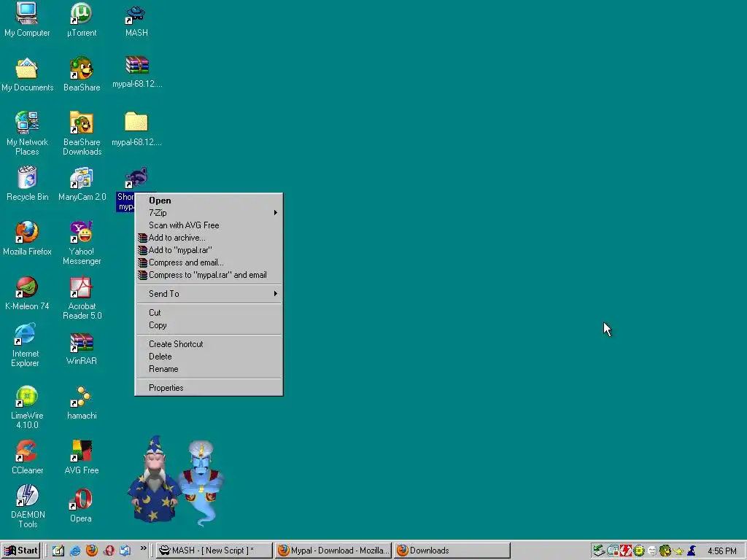The height and width of the screenshot is (560, 747).
Task: Select Create Shortcut menu entry
Action: 209,344
